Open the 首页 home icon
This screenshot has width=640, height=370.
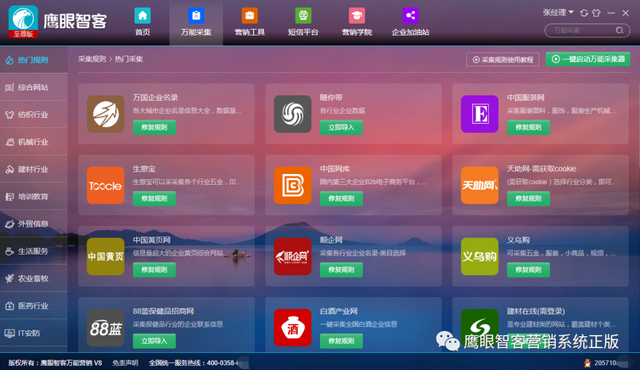pos(142,16)
